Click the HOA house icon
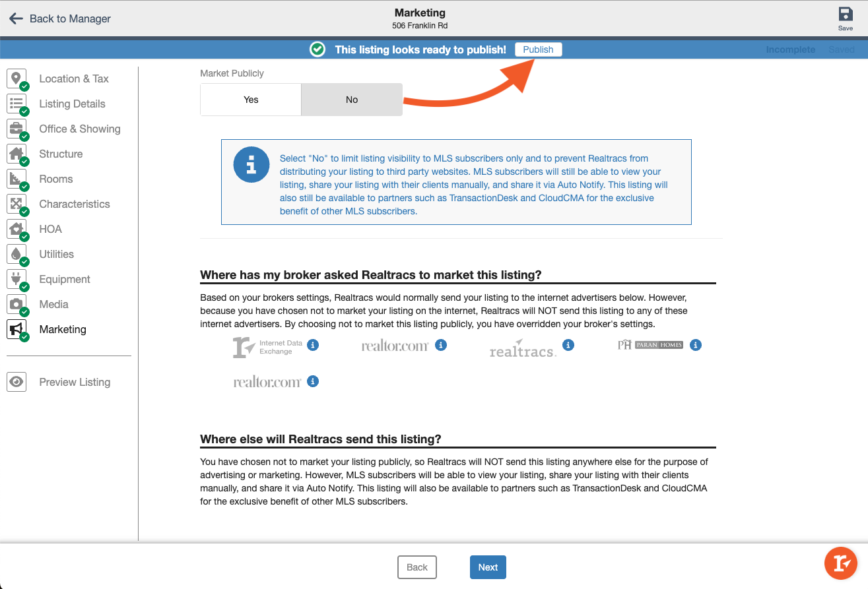The width and height of the screenshot is (868, 589). click(17, 229)
